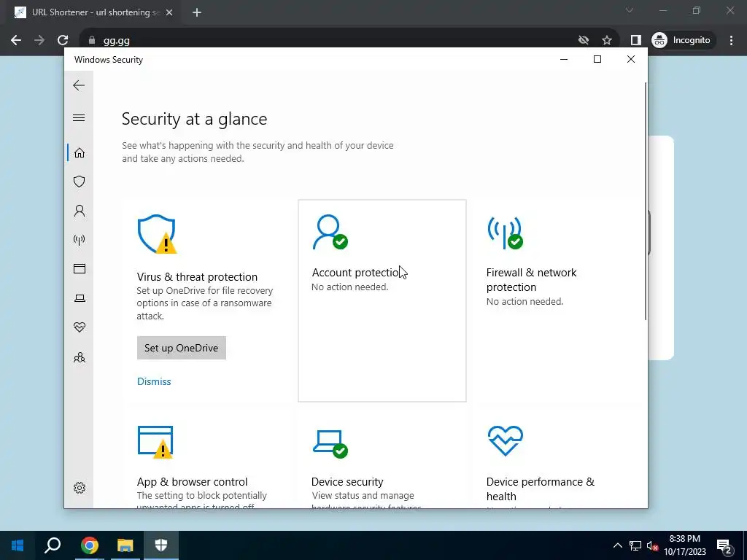
Task: Open Device security laptop sidebar icon
Action: (80, 298)
